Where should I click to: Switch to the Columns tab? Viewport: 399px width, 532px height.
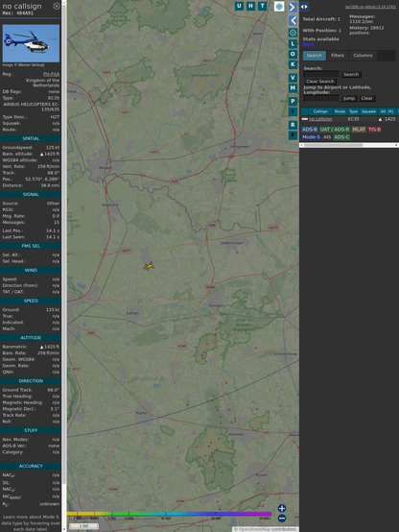[363, 56]
